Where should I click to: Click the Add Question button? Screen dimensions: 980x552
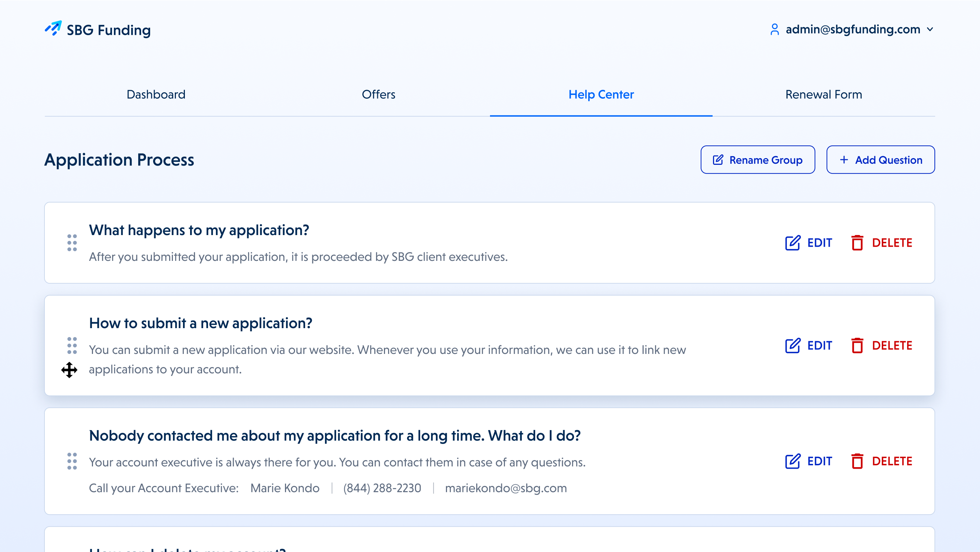[x=880, y=160]
